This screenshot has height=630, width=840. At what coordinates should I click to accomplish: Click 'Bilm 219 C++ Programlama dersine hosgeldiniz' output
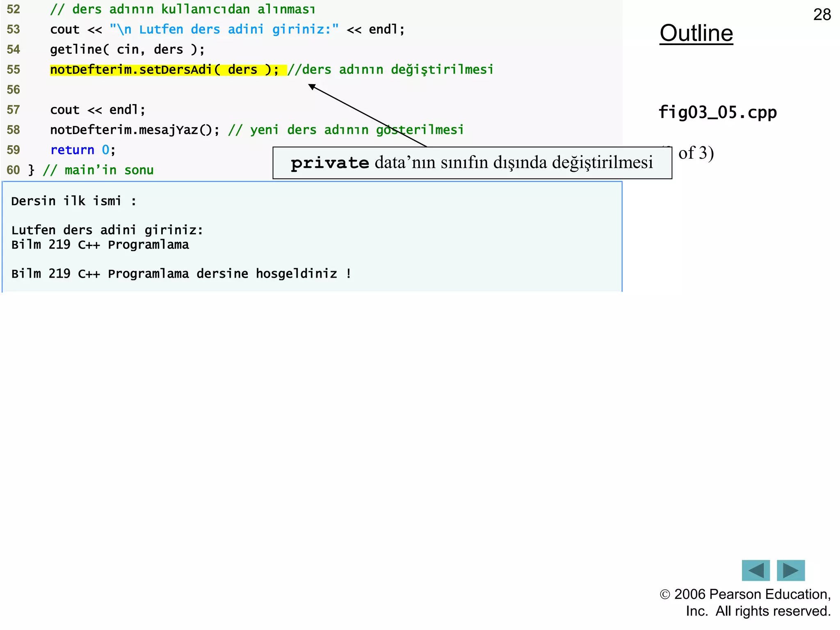181,274
